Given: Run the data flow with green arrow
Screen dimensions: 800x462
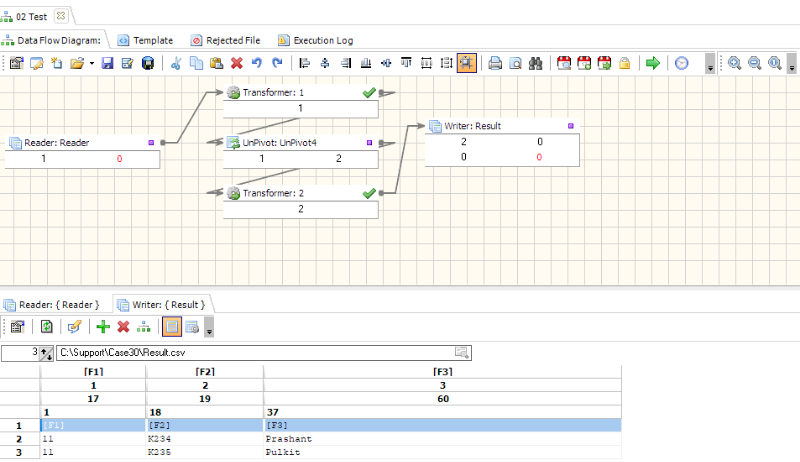Looking at the screenshot, I should click(x=653, y=63).
